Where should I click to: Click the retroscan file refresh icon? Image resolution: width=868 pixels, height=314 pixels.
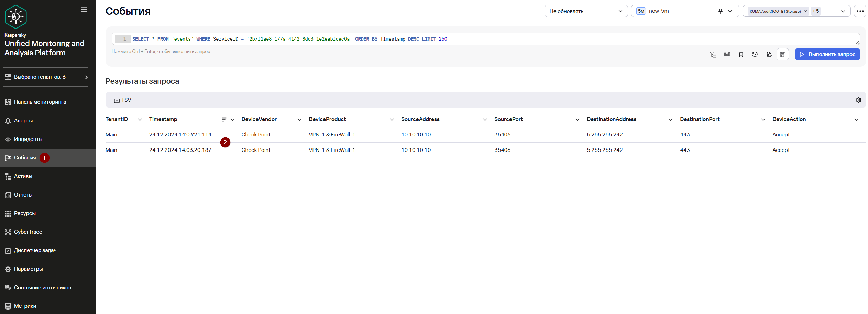pyautogui.click(x=769, y=54)
